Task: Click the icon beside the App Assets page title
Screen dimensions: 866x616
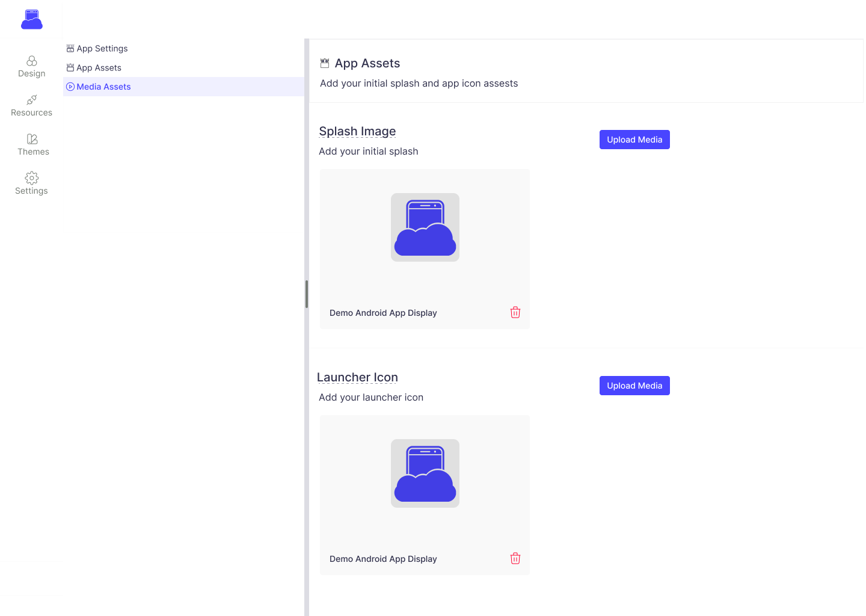Action: pos(325,63)
